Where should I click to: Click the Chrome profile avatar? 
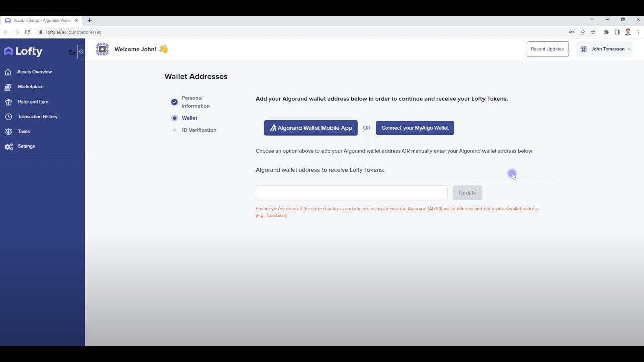(628, 32)
